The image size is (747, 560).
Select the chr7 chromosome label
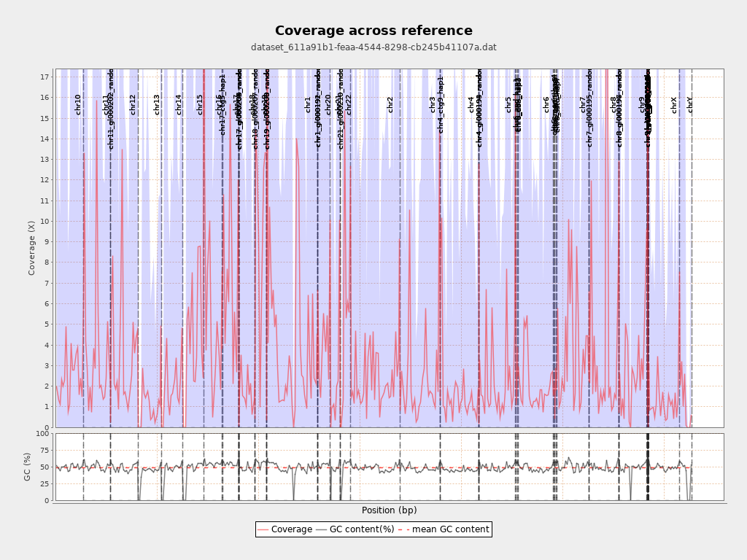click(x=583, y=104)
